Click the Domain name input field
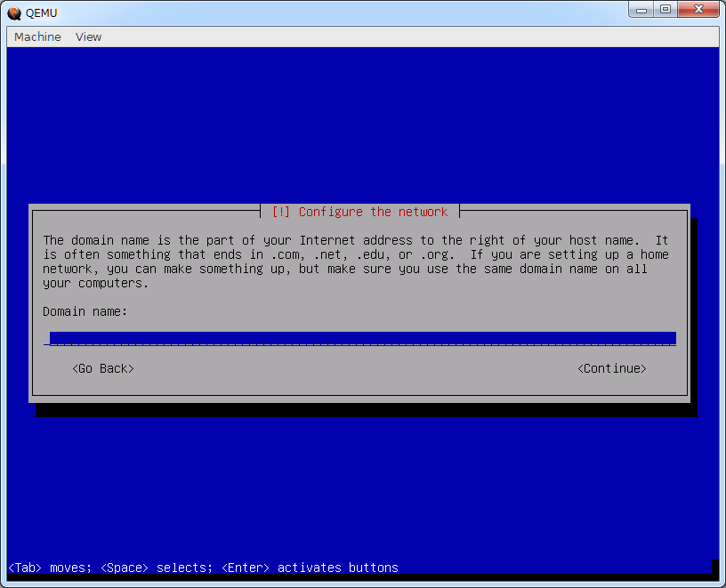Image resolution: width=726 pixels, height=588 pixels. [359, 338]
